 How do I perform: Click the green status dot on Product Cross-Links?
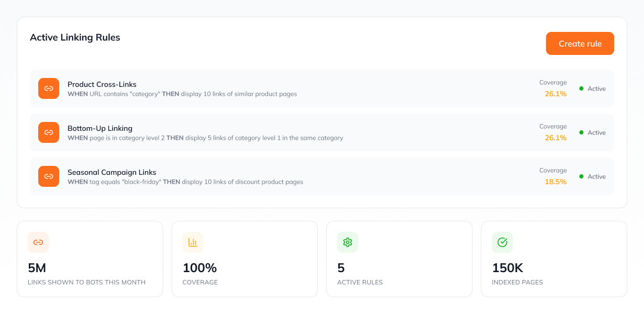click(581, 88)
